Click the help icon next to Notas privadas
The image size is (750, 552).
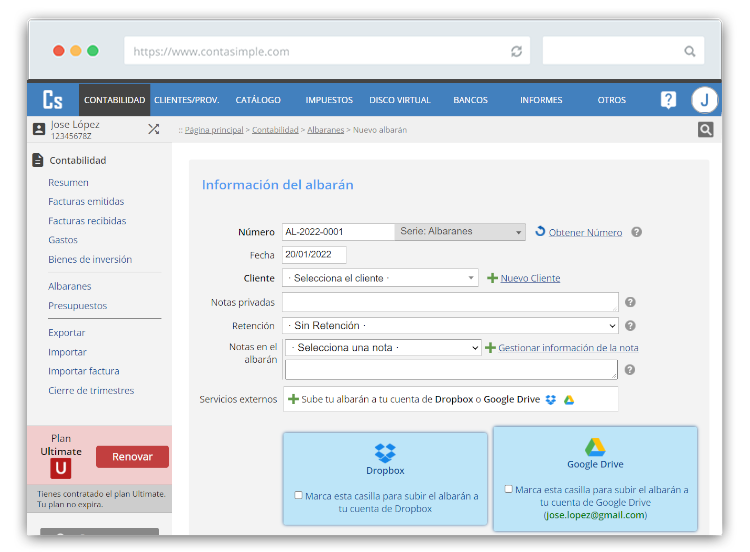[x=630, y=302]
